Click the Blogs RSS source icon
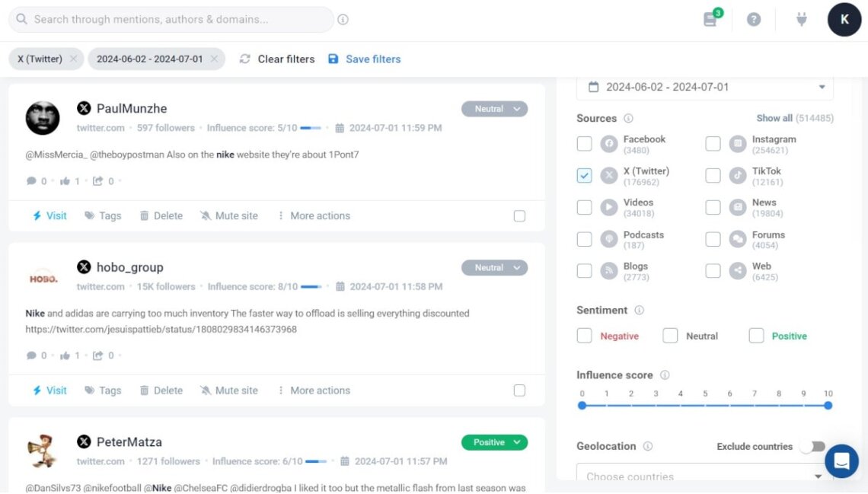This screenshot has width=868, height=494. 609,270
